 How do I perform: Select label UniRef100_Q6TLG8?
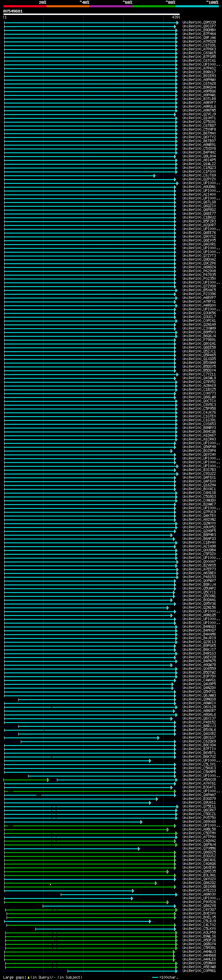click(x=199, y=202)
